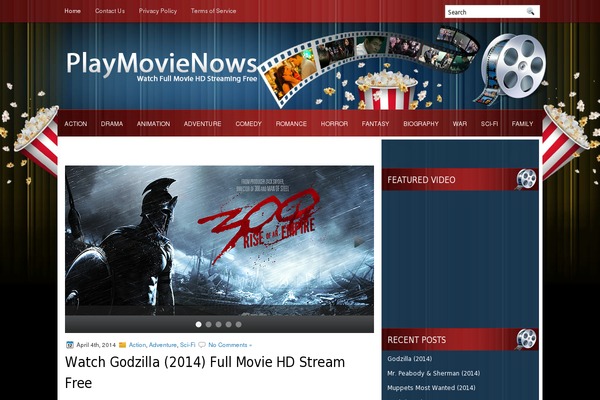The width and height of the screenshot is (600, 400).
Task: Select the first slider pagination dot
Action: (198, 324)
